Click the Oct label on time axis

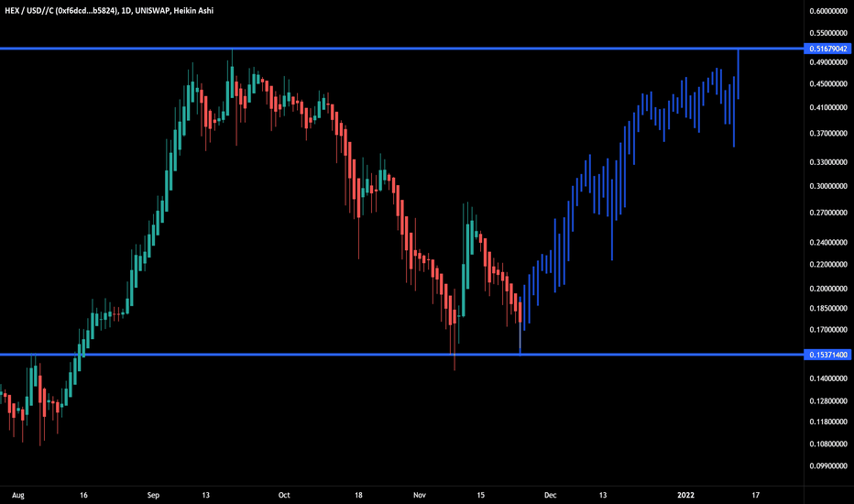click(x=284, y=495)
